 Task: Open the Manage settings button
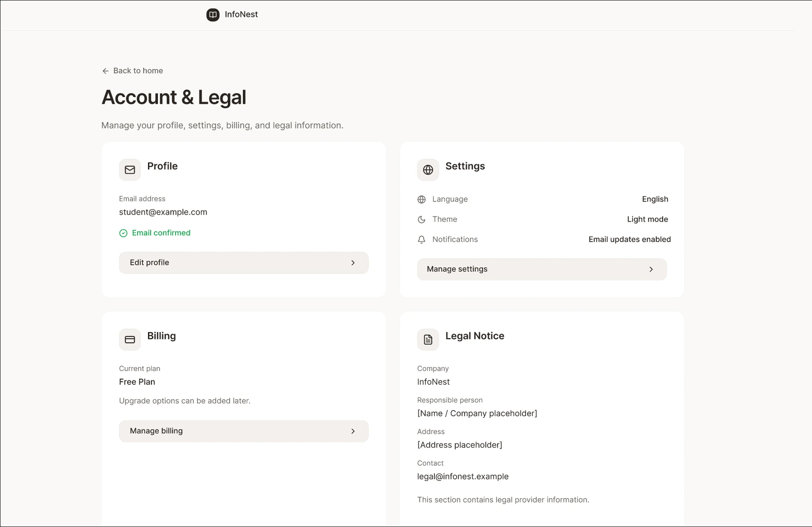click(x=542, y=269)
